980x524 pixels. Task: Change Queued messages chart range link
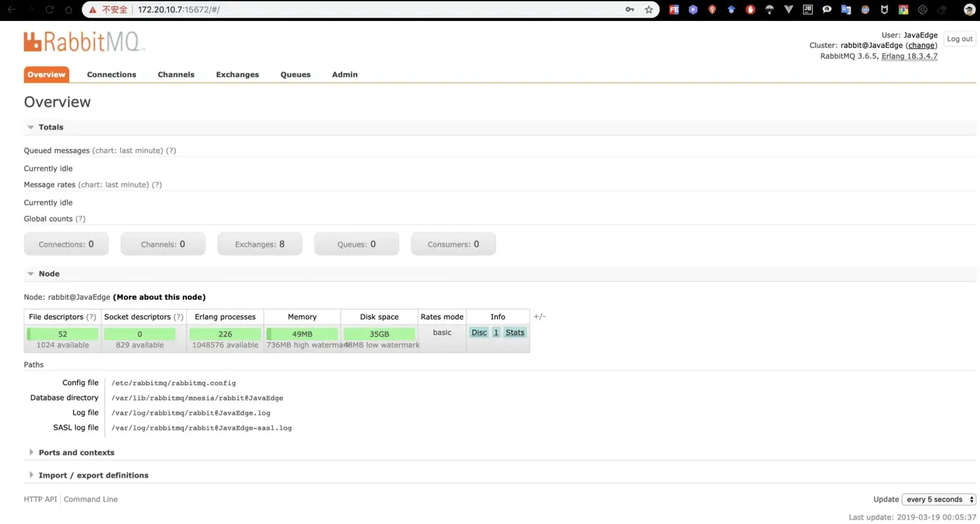[x=127, y=151]
